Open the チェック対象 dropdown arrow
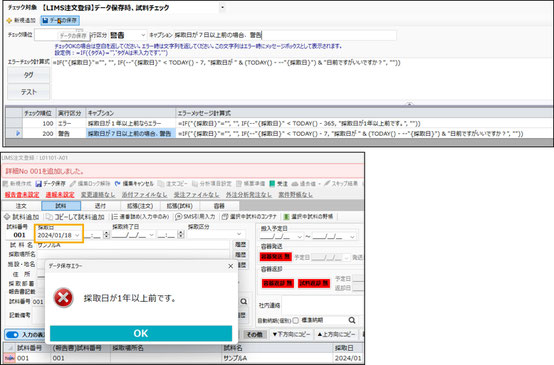 click(x=222, y=7)
